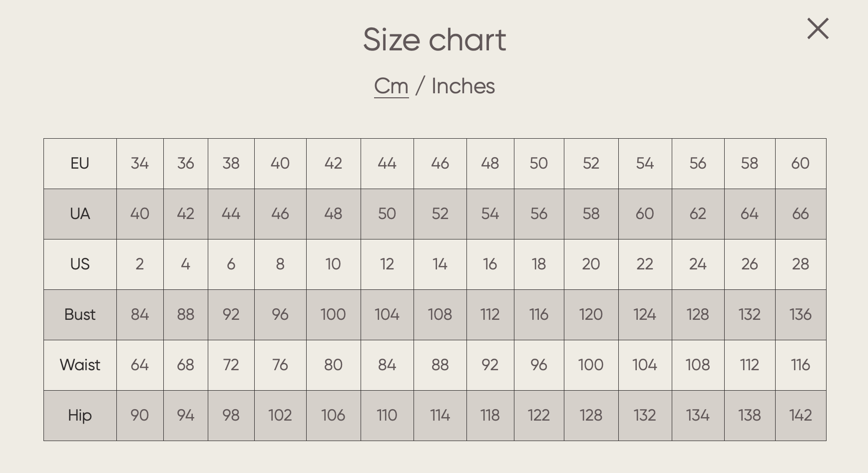This screenshot has height=473, width=868.
Task: Click the Waist 76 measurement cell
Action: [x=280, y=365]
